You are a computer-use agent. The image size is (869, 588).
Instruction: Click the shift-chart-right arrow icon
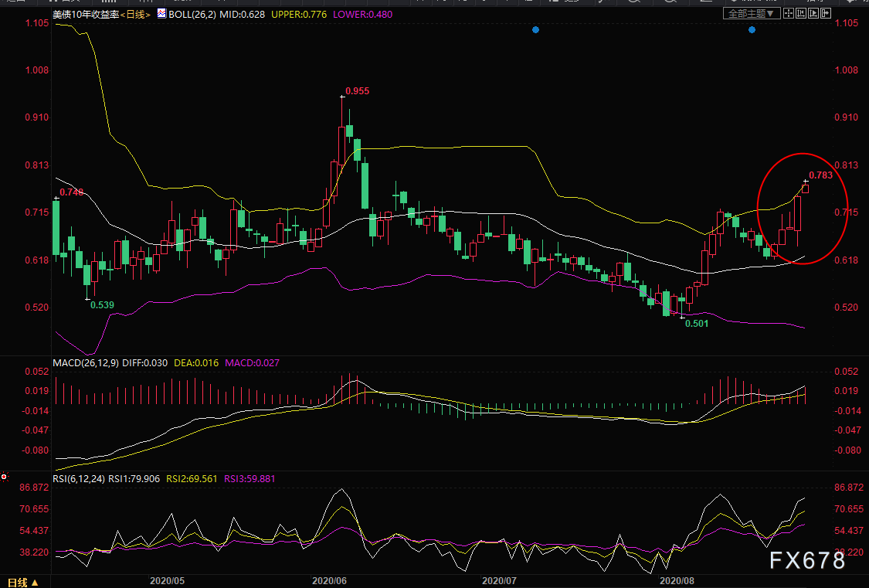[x=826, y=13]
